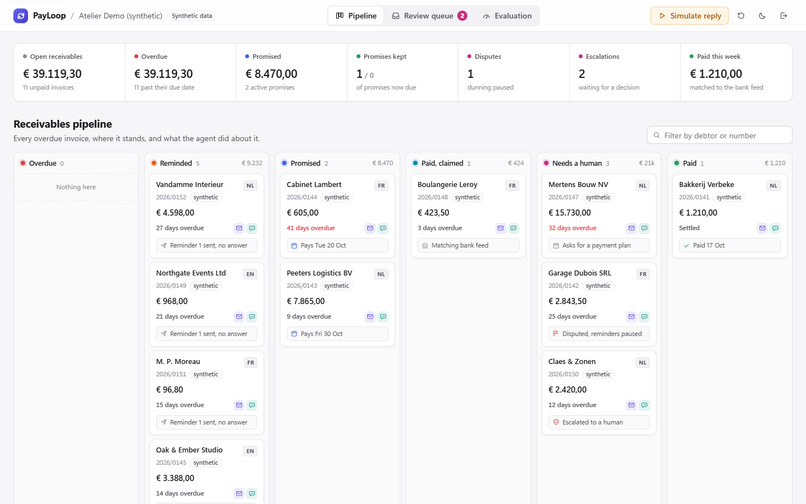
Task: Click the 41 days overdue label
Action: 310,228
